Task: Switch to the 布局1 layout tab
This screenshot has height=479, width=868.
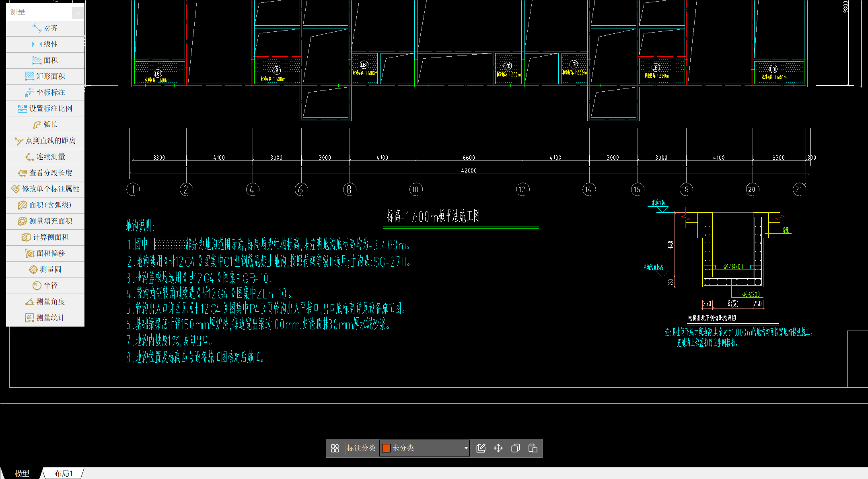Action: (64, 473)
